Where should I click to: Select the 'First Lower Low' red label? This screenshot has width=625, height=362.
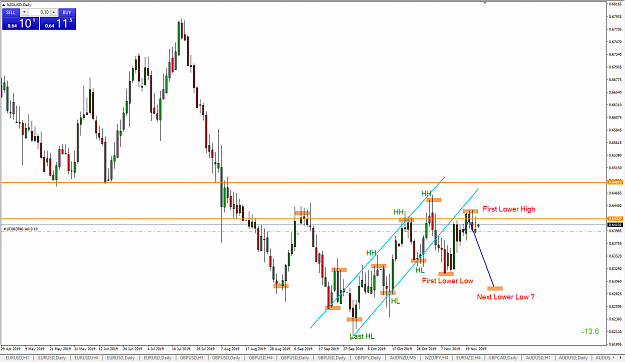pyautogui.click(x=448, y=281)
